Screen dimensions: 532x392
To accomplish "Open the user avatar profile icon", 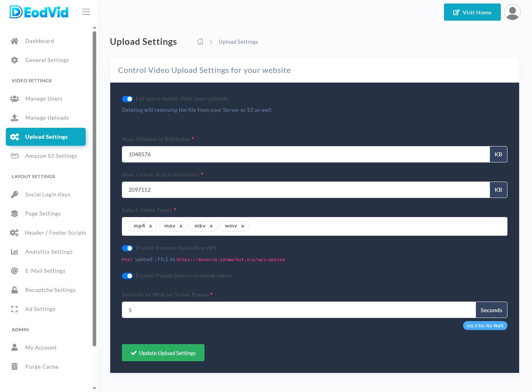I will 512,12.
